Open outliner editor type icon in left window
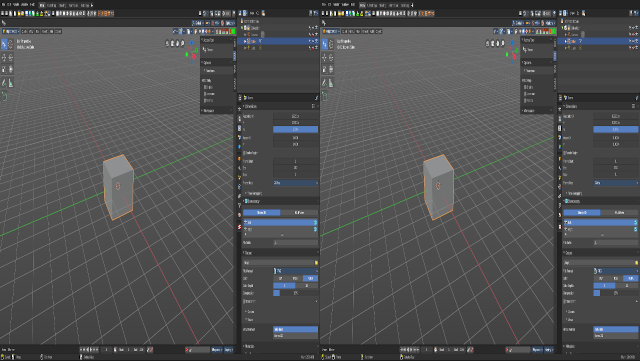Screen dimensions: 640x361 click(241, 13)
